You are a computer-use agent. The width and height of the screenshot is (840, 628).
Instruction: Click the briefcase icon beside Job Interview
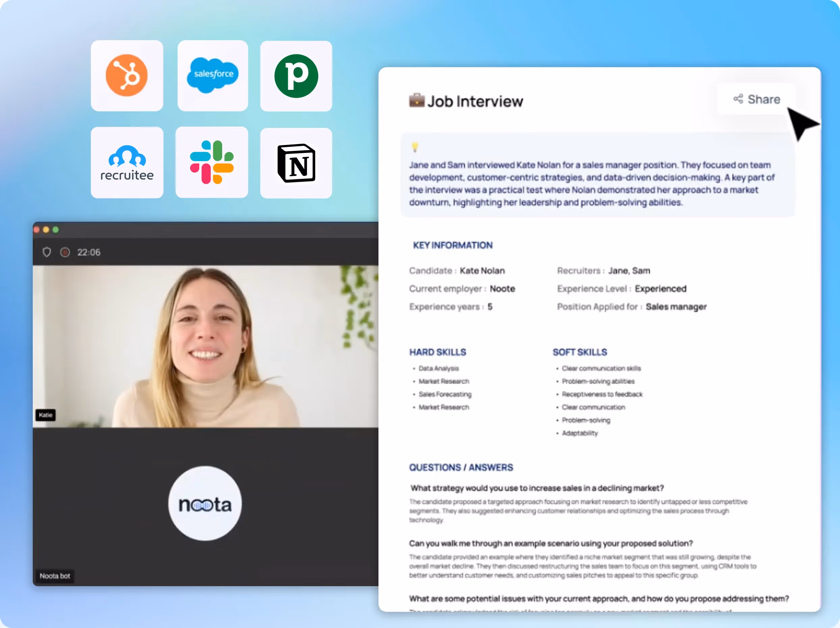pyautogui.click(x=417, y=101)
